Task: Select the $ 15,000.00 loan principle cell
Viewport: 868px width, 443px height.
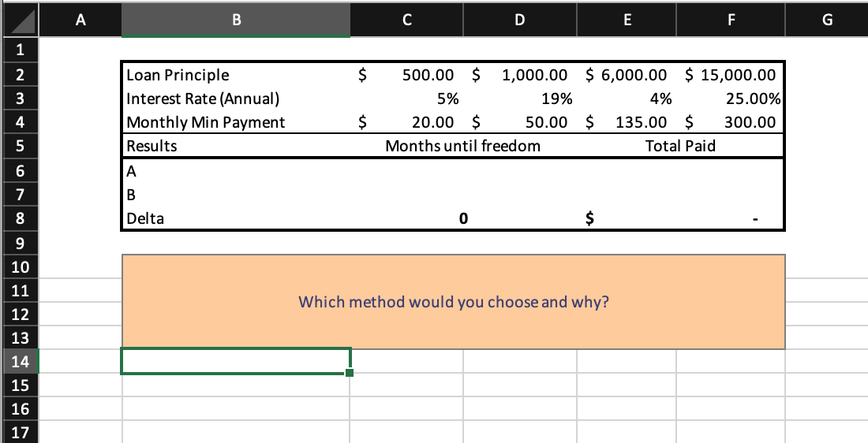Action: coord(731,75)
